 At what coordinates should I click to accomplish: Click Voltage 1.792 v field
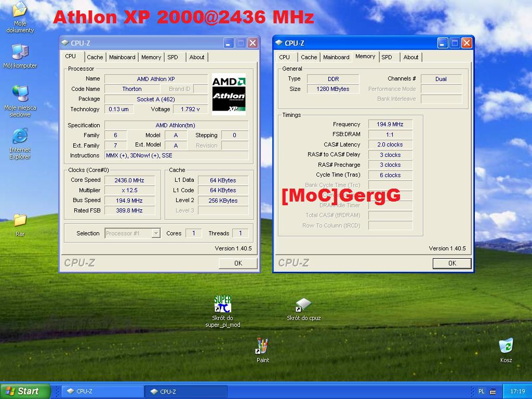tap(190, 109)
